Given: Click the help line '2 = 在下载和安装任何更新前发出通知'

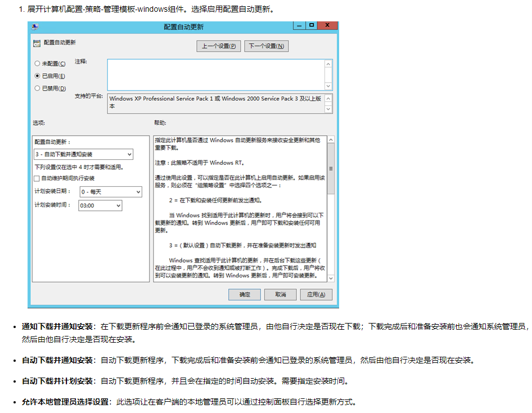Looking at the screenshot, I should click(215, 200).
